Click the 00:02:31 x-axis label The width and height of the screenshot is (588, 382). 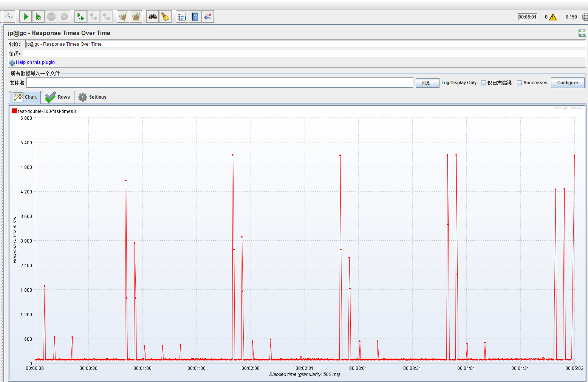[304, 368]
